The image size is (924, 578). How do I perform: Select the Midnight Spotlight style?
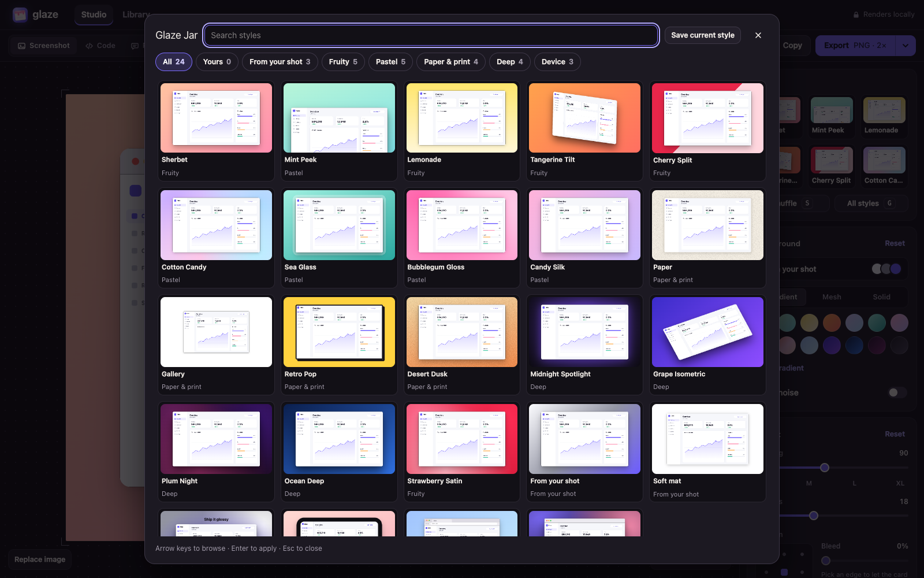click(584, 345)
